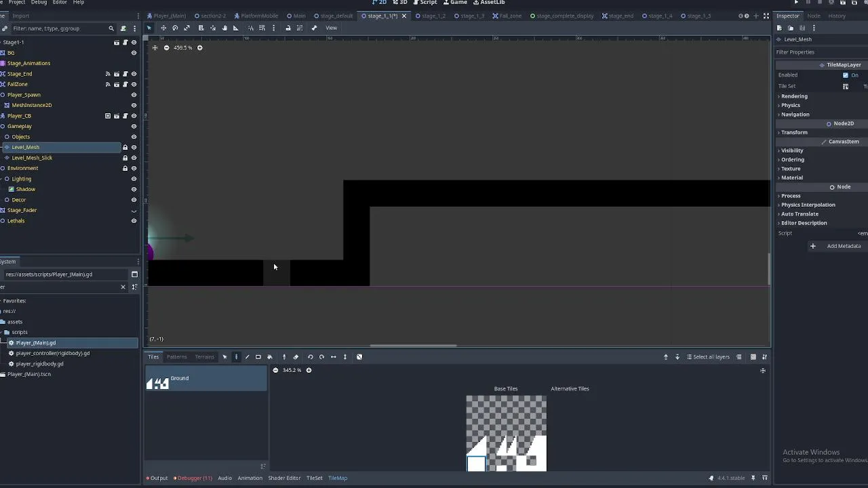This screenshot has height=488, width=868.
Task: Toggle the lock on the Environment node
Action: click(x=125, y=168)
